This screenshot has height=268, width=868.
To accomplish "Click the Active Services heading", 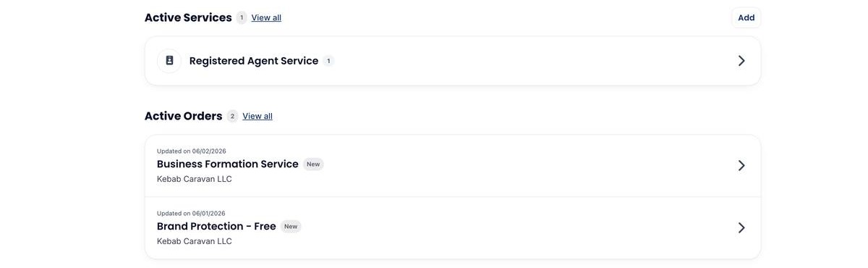I will pos(188,17).
